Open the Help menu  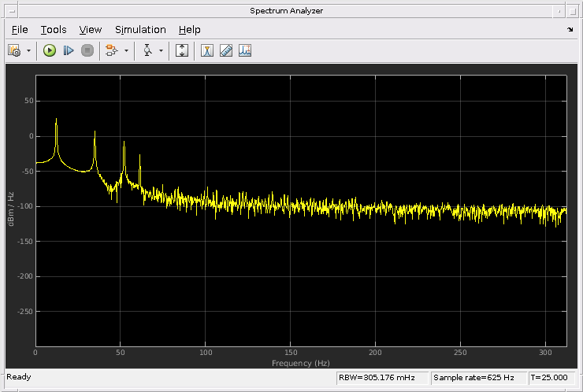coord(190,30)
